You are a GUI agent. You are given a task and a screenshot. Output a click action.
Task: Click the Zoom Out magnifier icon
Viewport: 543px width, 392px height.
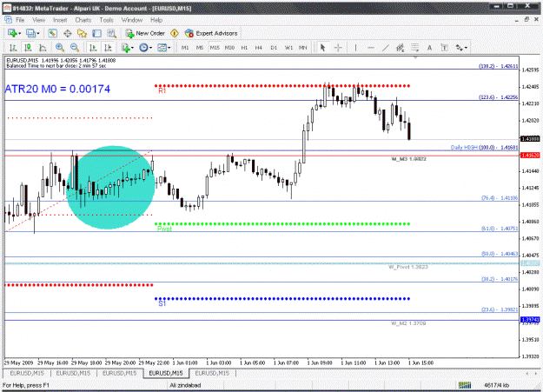(x=75, y=48)
